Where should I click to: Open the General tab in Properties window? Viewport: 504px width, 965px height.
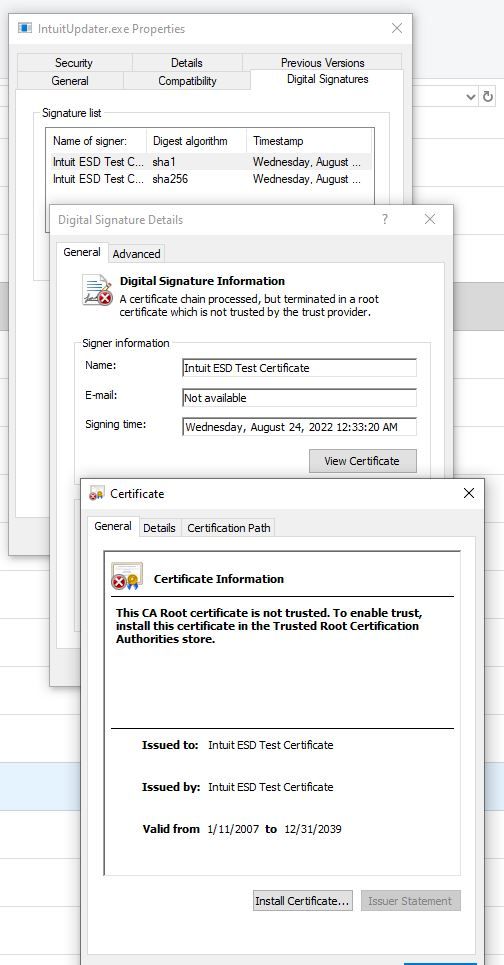(x=70, y=81)
